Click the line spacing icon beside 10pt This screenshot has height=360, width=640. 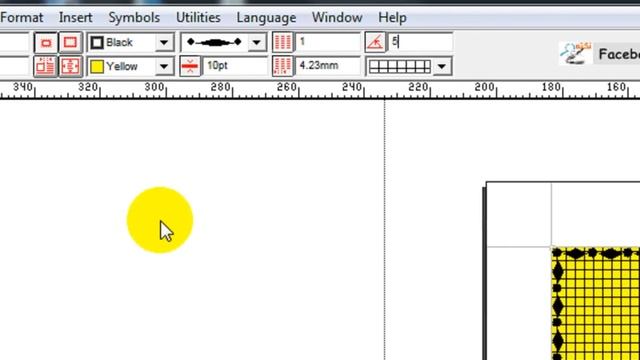point(190,66)
